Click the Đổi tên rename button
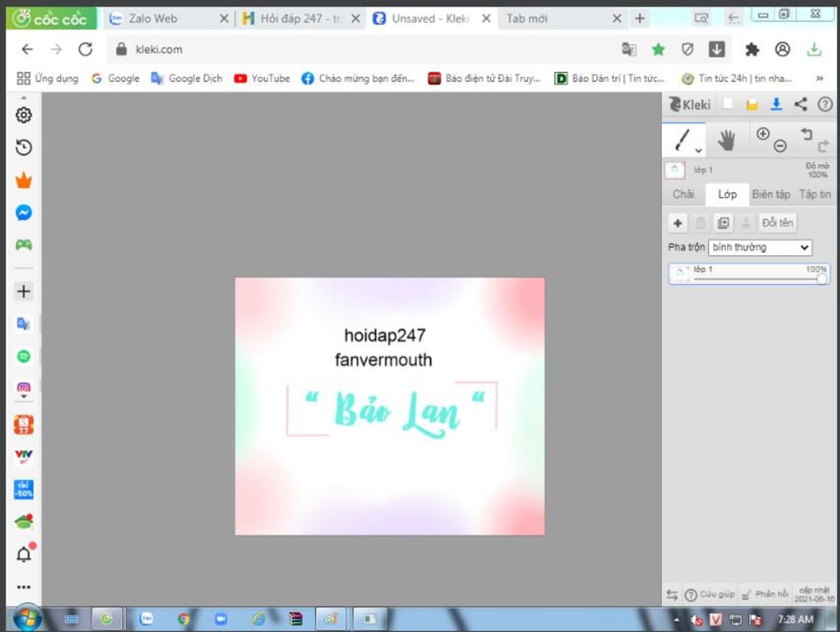Image resolution: width=840 pixels, height=632 pixels. tap(778, 223)
